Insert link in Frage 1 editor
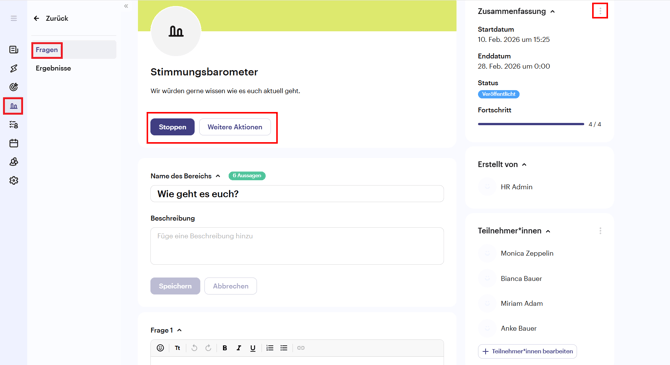The height and width of the screenshot is (365, 670). pos(301,348)
